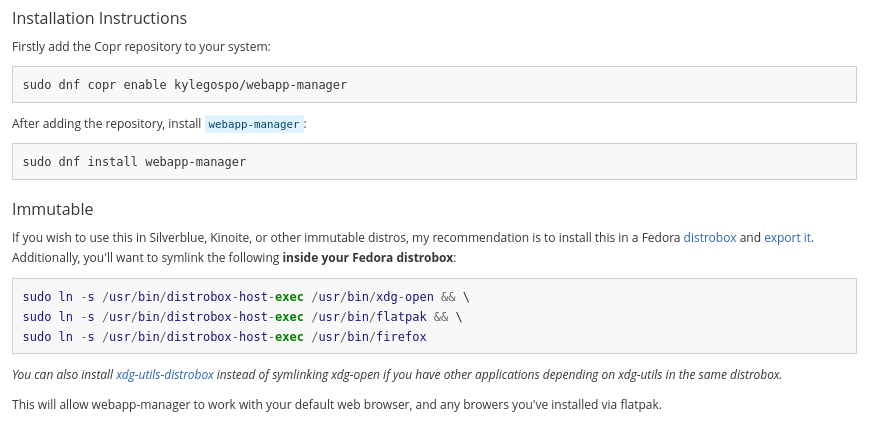Screen dimensions: 882x424
Task: Click the italic note about symlinking xdg-open
Action: pyautogui.click(x=500, y=375)
